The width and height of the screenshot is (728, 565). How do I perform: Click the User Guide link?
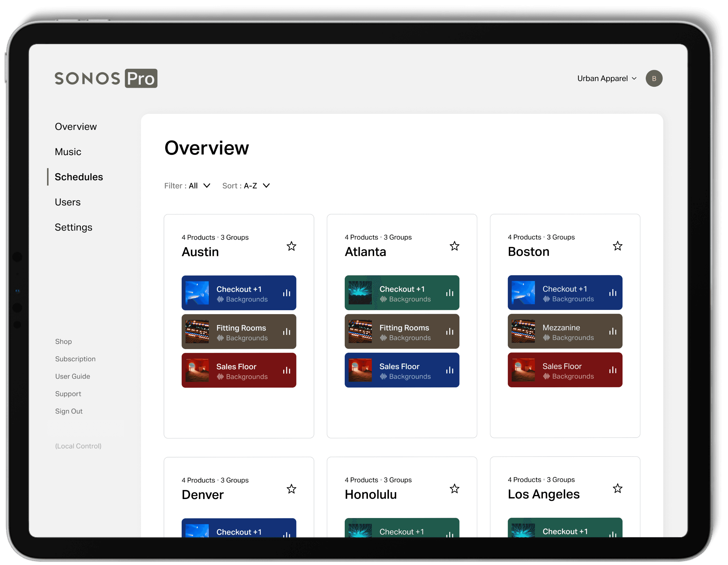73,376
